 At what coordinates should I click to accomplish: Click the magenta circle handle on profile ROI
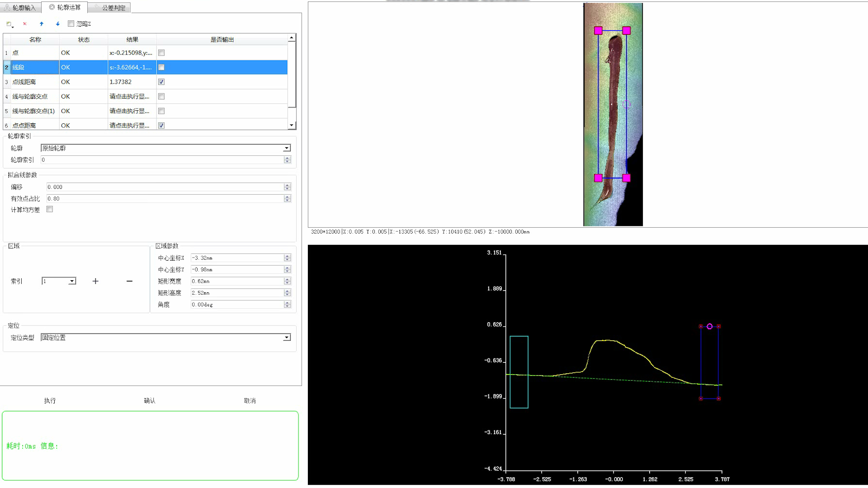pos(710,326)
